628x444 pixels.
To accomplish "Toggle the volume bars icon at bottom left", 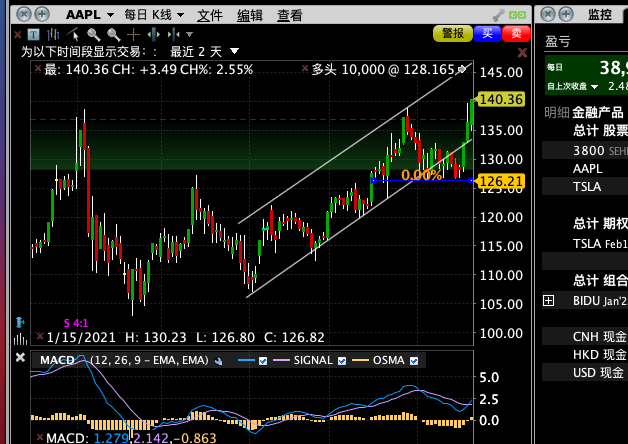I will pyautogui.click(x=20, y=340).
